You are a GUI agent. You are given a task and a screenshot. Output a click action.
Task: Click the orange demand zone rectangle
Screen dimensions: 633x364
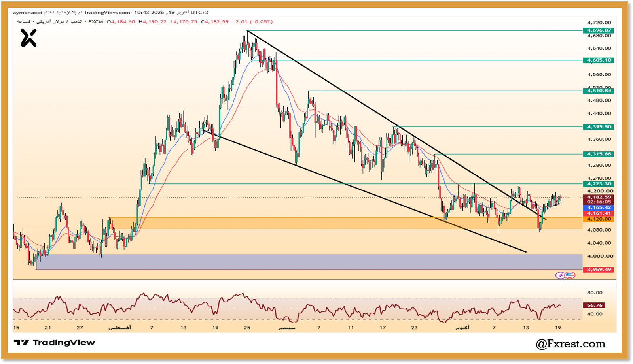(x=346, y=223)
